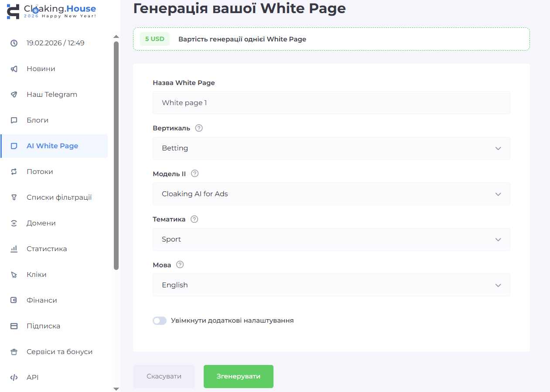The width and height of the screenshot is (550, 392).
Task: Expand the Модель ІІ dropdown
Action: click(331, 194)
